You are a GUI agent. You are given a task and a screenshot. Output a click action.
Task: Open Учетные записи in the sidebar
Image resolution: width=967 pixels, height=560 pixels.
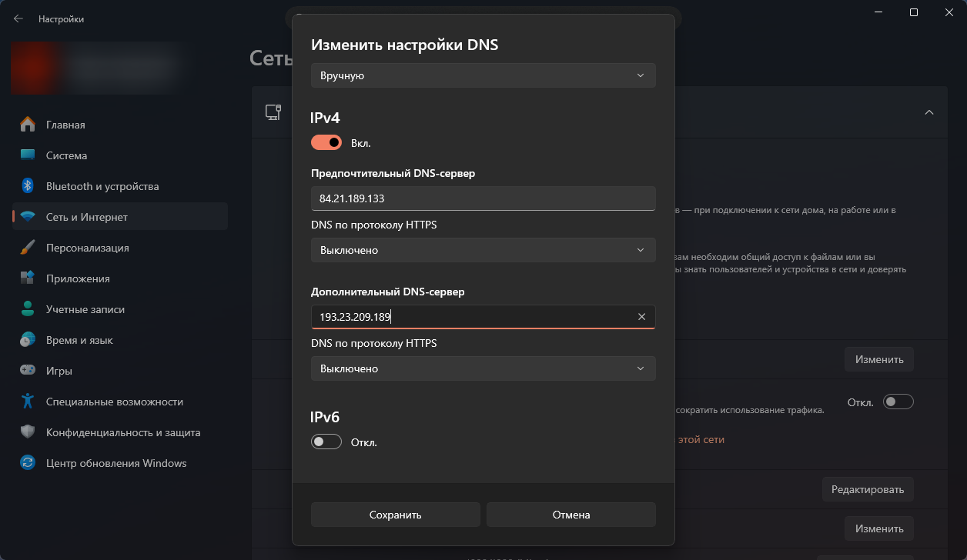[x=85, y=309]
